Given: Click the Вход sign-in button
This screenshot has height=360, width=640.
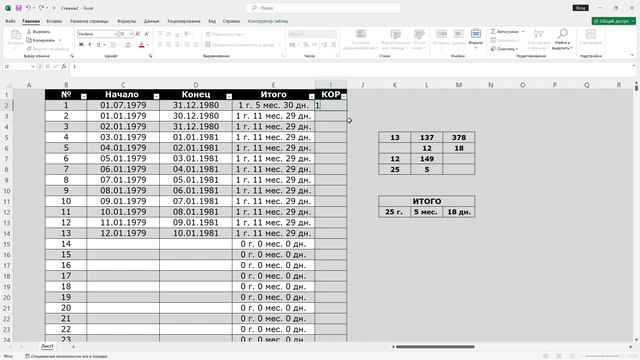Looking at the screenshot, I should pyautogui.click(x=580, y=8).
